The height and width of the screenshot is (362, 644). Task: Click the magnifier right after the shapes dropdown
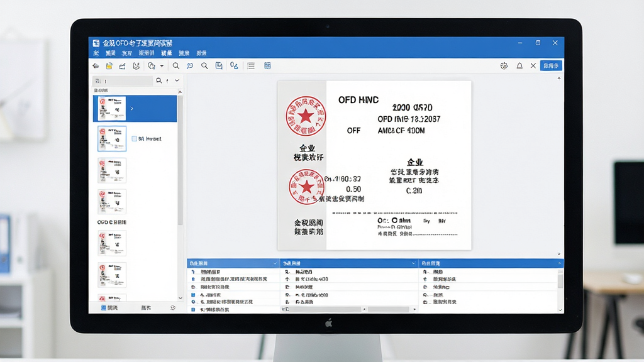pos(176,65)
